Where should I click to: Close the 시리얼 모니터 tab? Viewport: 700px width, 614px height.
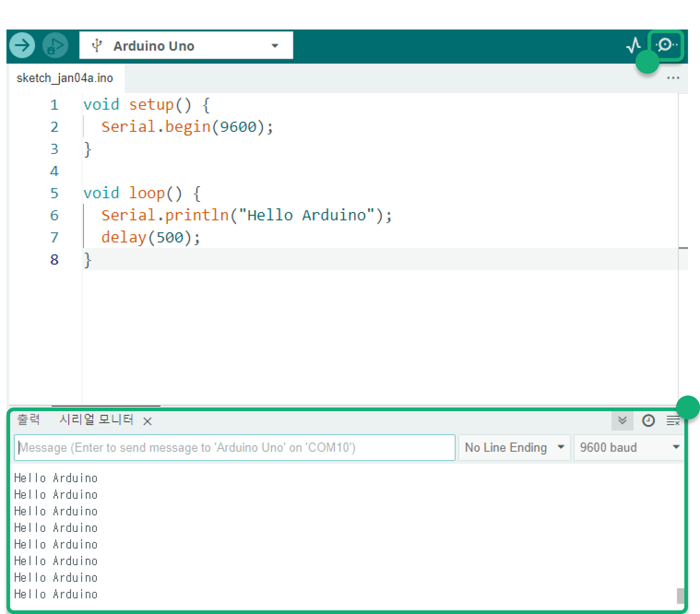[147, 421]
